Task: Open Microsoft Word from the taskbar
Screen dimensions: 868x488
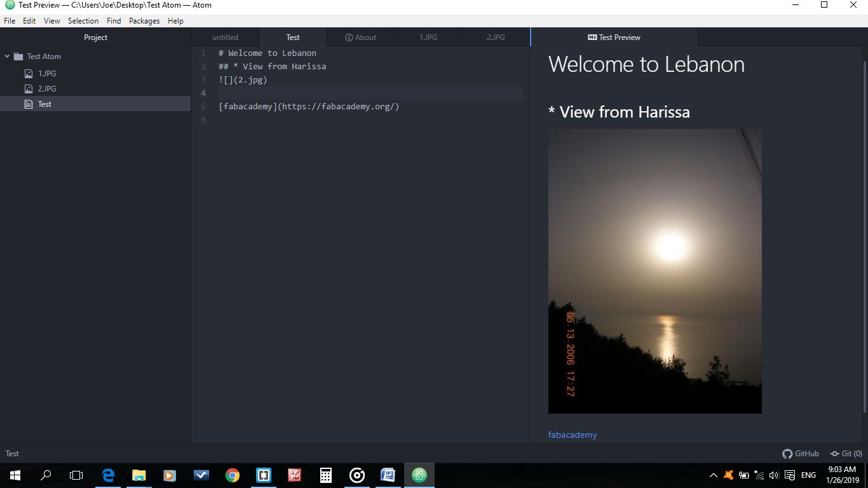Action: [388, 475]
